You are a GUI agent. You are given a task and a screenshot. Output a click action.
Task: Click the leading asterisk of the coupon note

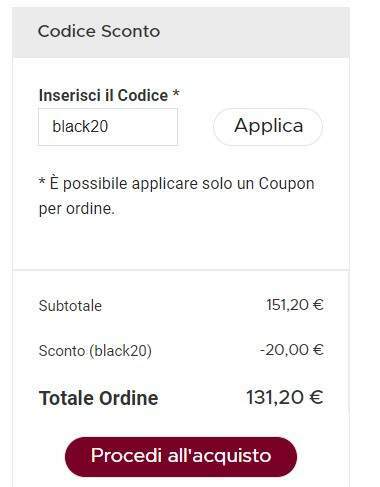[x=42, y=182]
